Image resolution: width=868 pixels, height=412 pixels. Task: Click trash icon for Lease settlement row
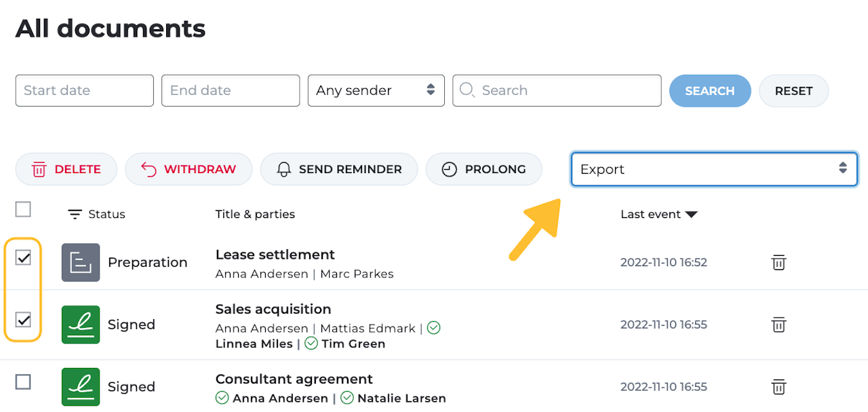click(778, 263)
